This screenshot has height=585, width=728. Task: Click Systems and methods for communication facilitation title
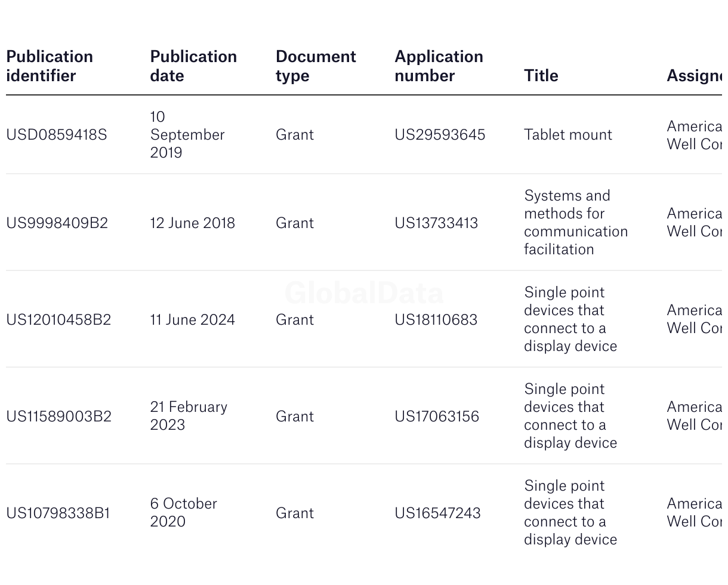pyautogui.click(x=575, y=223)
